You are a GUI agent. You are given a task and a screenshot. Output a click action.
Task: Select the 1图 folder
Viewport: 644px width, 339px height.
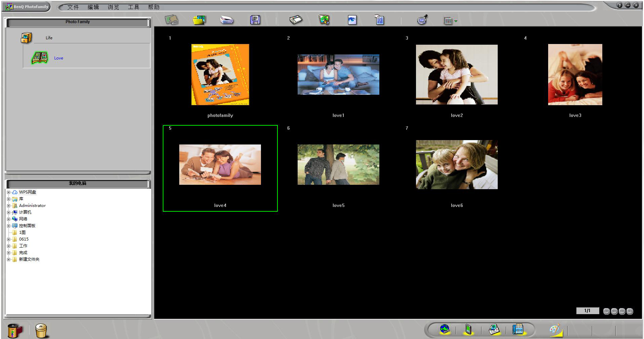(22, 232)
